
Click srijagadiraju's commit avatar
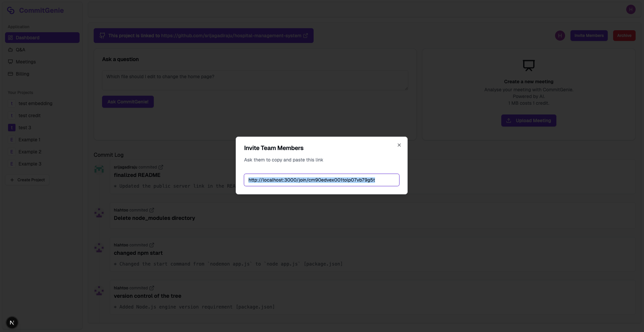pyautogui.click(x=99, y=170)
